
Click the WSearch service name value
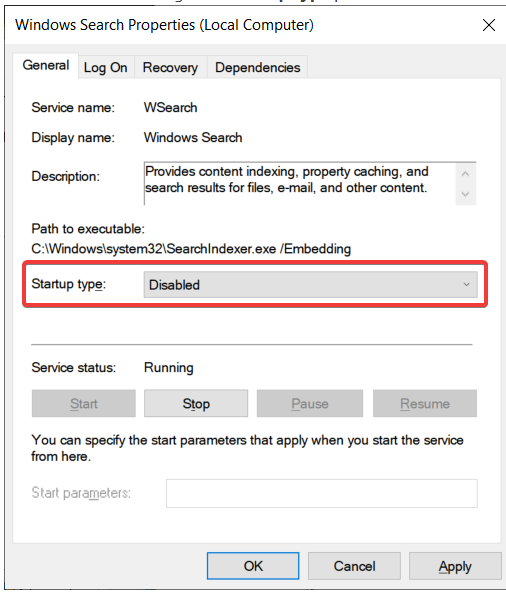tap(170, 108)
